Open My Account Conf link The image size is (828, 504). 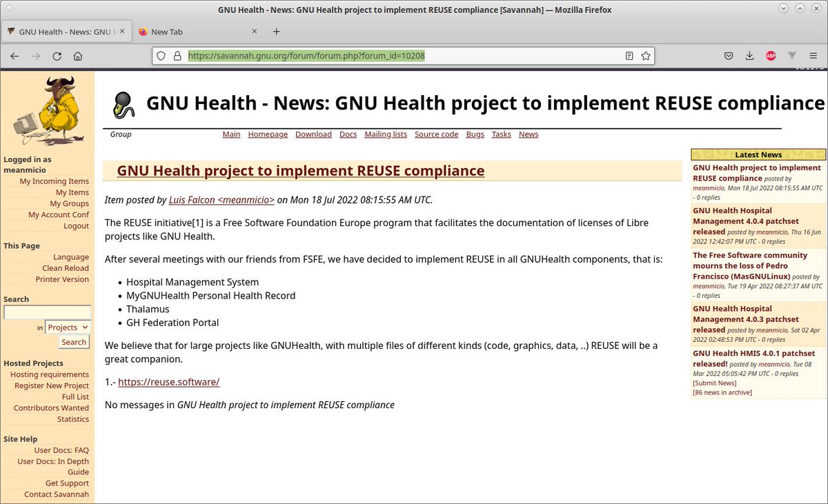[x=59, y=214]
